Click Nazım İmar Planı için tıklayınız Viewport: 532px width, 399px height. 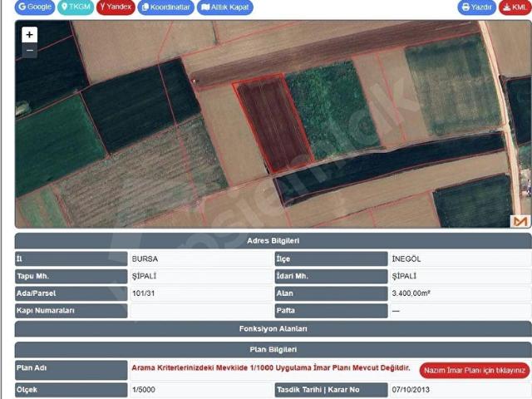pos(475,371)
